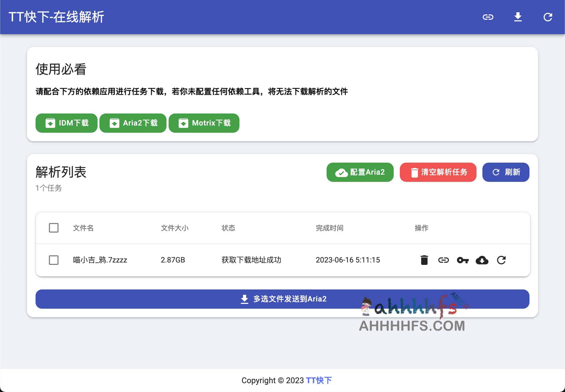Retry the task using the row refresh icon
The image size is (565, 392).
(x=501, y=260)
